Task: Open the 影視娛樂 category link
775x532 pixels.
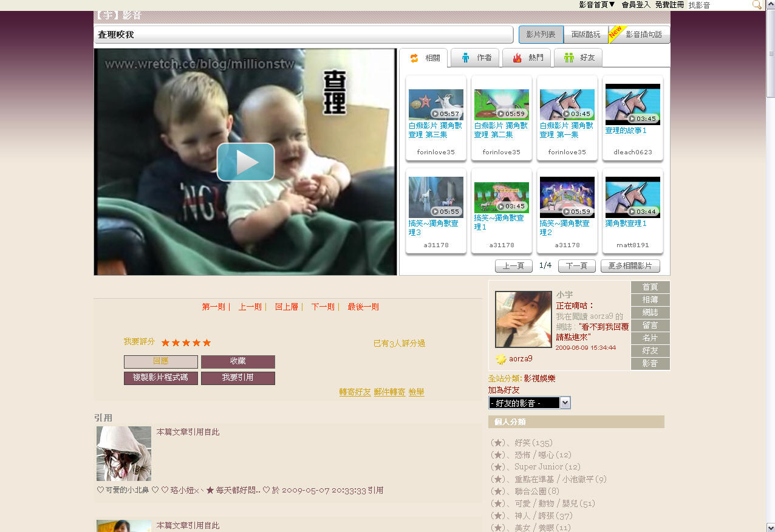Action: click(x=539, y=378)
